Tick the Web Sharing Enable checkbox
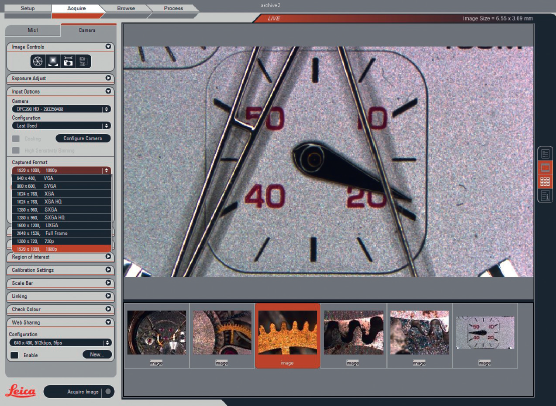556x406 pixels. coord(15,355)
